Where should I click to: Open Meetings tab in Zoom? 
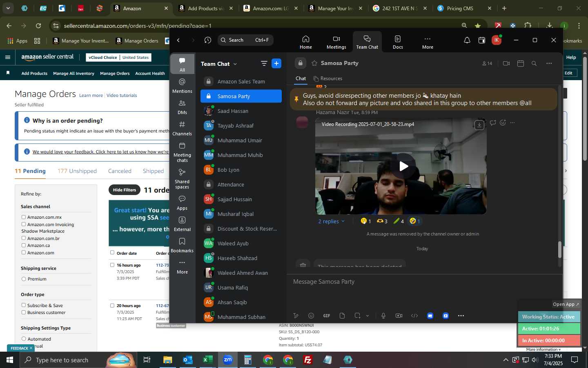click(x=336, y=42)
